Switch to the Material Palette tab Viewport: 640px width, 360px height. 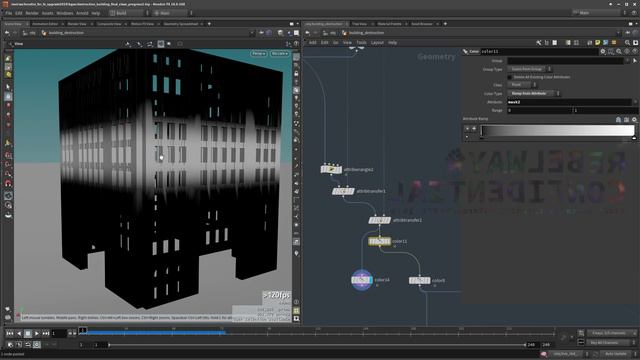(389, 24)
